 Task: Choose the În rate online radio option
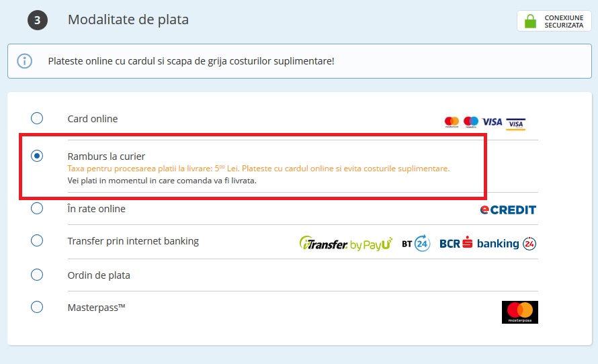coord(37,208)
